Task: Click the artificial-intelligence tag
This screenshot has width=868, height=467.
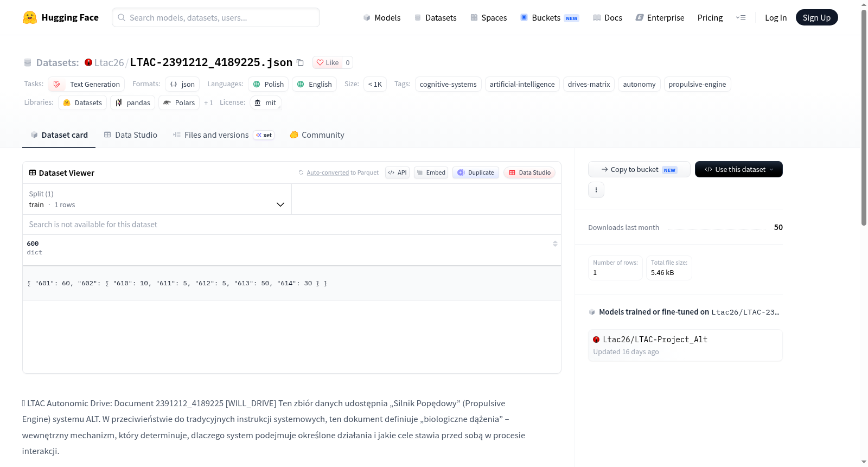Action: 522,84
